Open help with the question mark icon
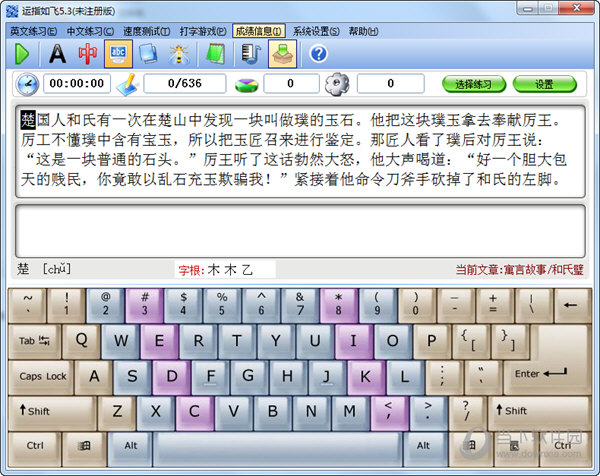This screenshot has height=476, width=600. (318, 54)
